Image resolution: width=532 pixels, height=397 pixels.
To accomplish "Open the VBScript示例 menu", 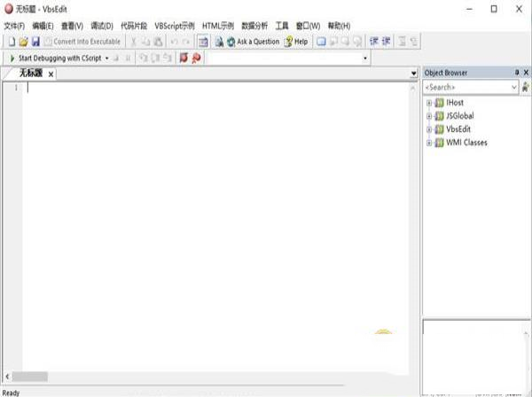I will point(174,26).
